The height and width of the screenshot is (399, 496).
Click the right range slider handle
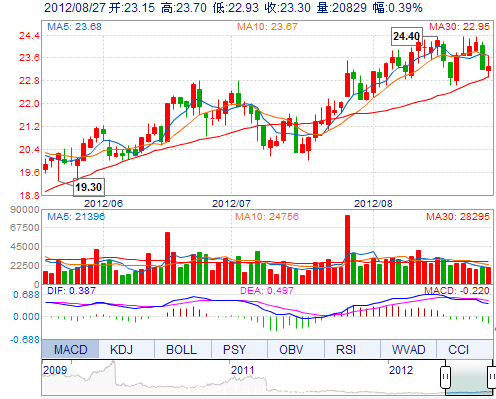[x=492, y=377]
